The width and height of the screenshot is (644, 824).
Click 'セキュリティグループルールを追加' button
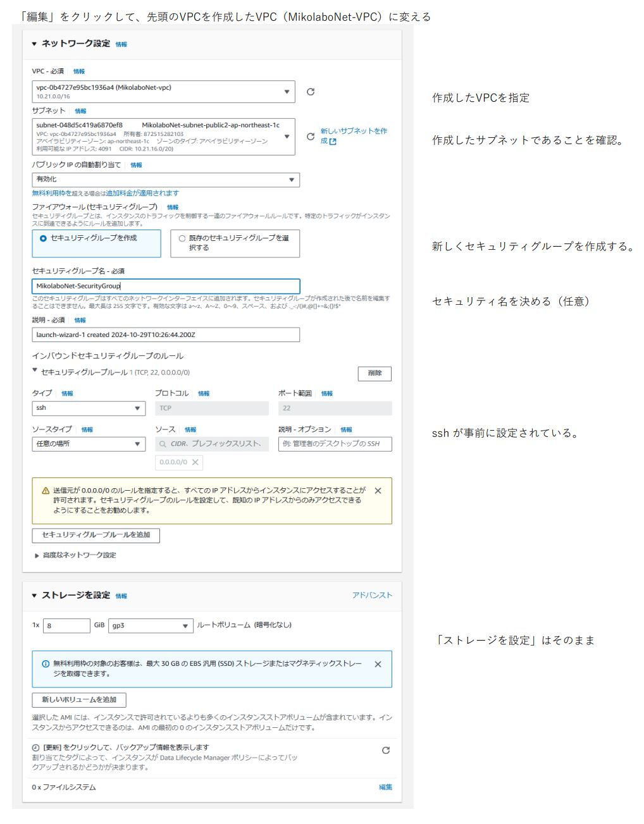(x=96, y=536)
